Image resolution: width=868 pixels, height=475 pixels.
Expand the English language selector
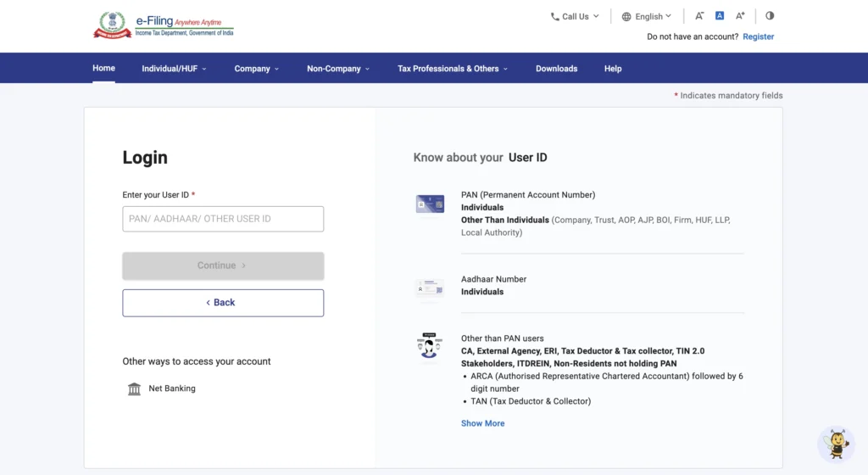click(647, 16)
